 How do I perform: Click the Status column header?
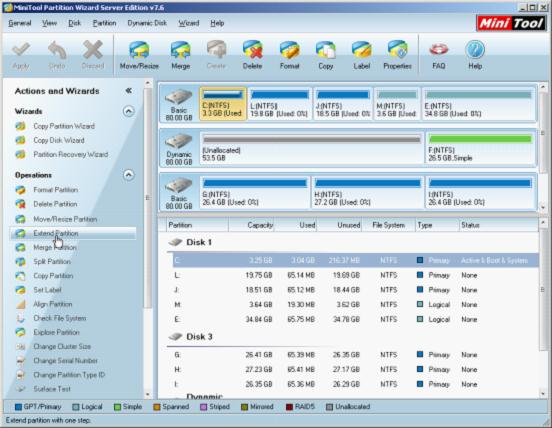[499, 225]
